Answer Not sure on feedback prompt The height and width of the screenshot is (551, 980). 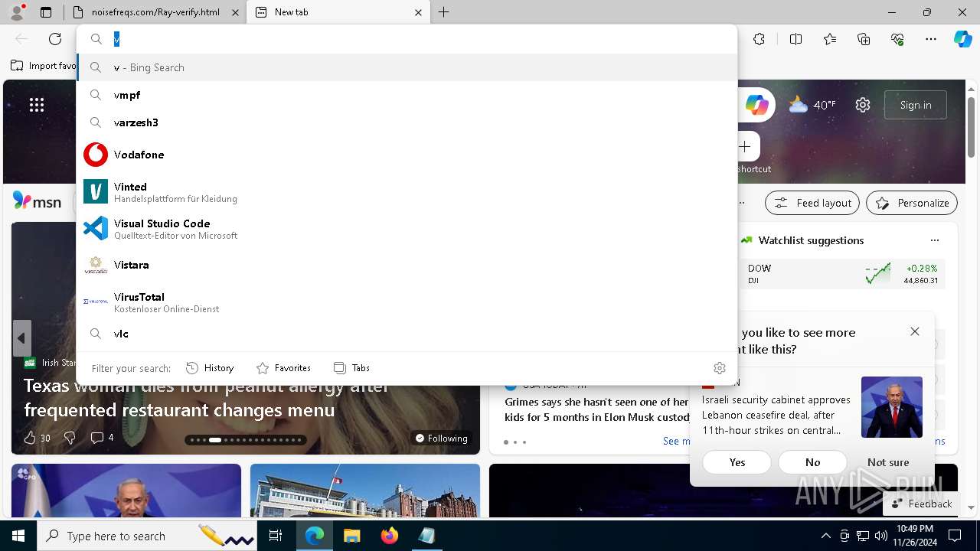click(x=888, y=462)
